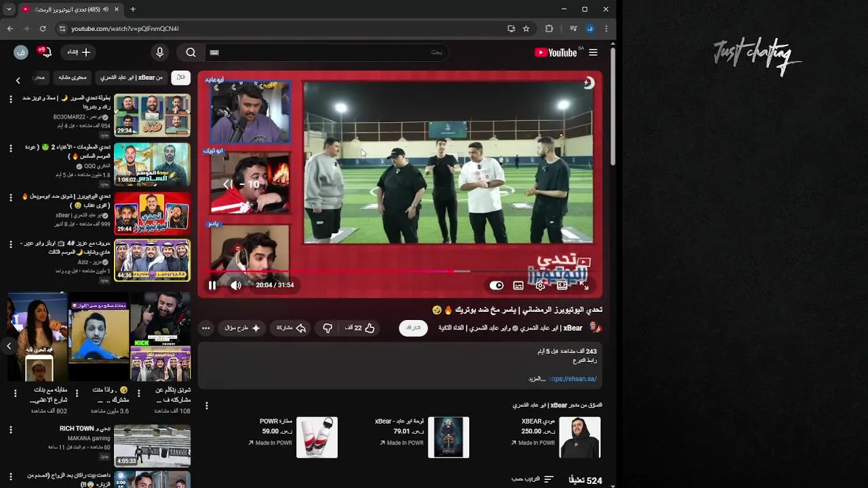This screenshot has width=868, height=488.
Task: Run search with the magnifier icon
Action: pos(191,52)
